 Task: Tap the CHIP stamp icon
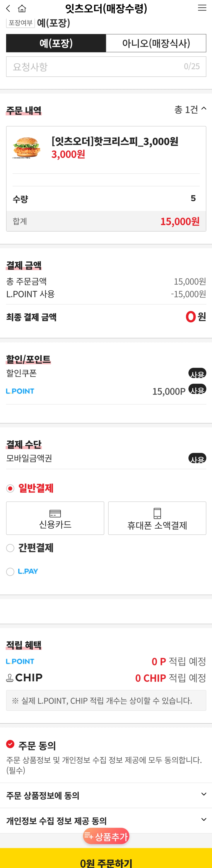(x=10, y=678)
